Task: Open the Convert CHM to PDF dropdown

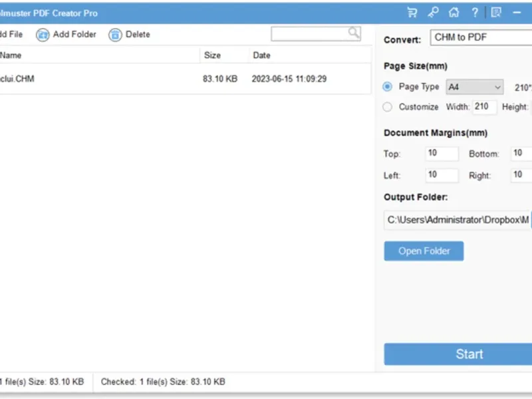Action: tap(481, 37)
